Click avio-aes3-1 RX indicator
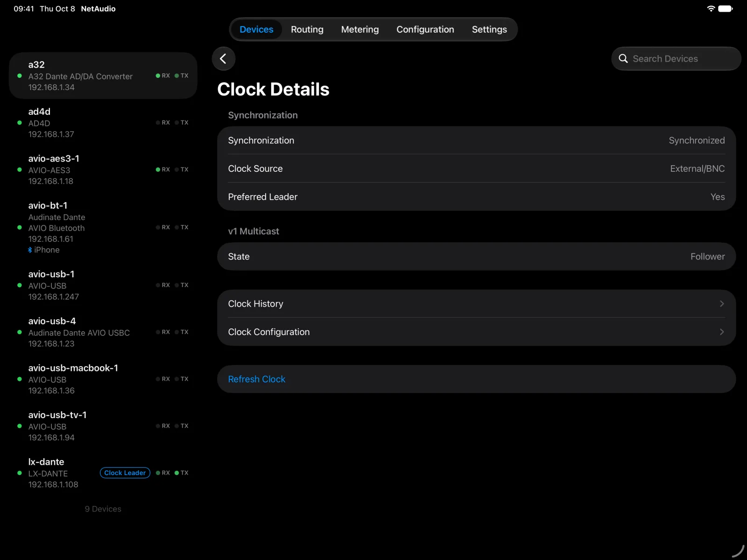Viewport: 747px width, 560px height. tap(163, 169)
